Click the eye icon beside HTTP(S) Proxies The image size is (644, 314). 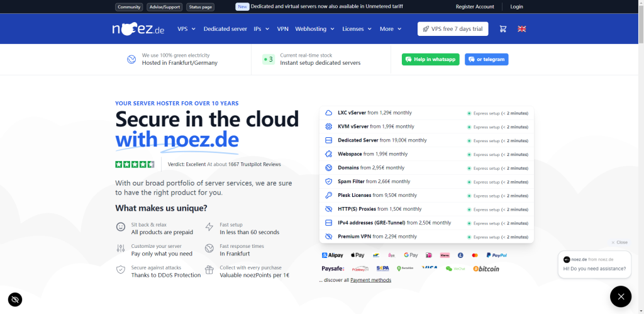click(x=328, y=209)
